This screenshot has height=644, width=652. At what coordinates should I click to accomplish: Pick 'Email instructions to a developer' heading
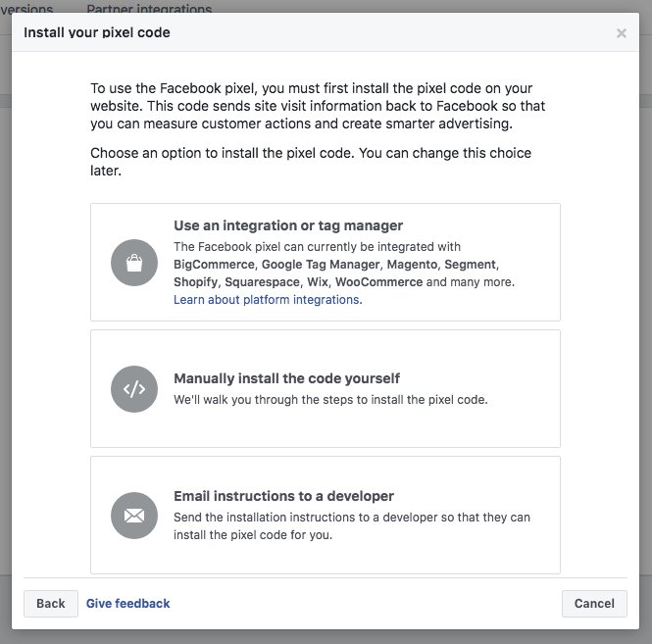click(283, 496)
